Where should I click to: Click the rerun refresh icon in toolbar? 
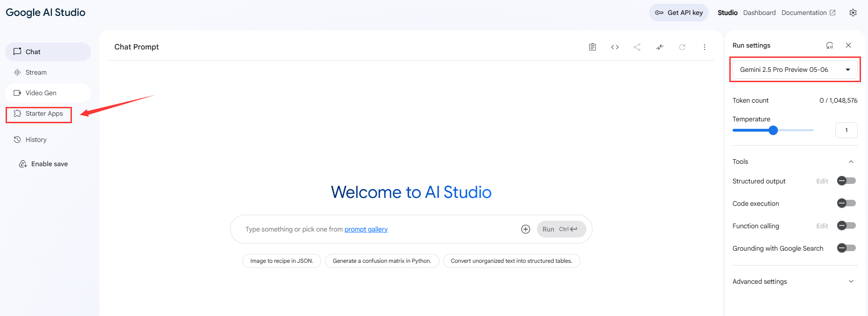click(682, 47)
